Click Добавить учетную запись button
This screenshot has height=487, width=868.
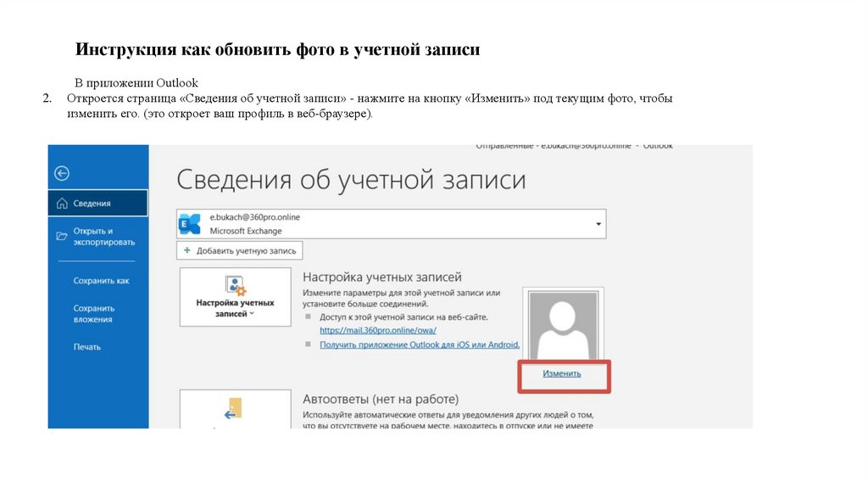[x=240, y=250]
